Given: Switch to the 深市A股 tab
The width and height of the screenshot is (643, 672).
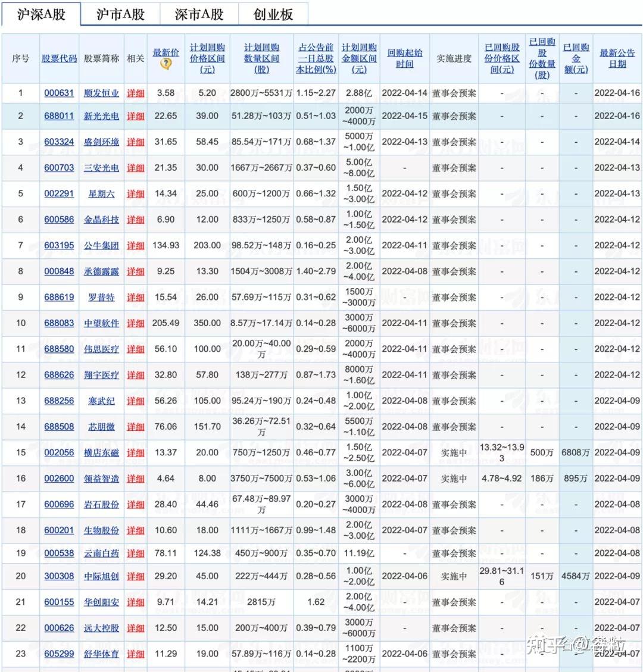Looking at the screenshot, I should [x=199, y=13].
